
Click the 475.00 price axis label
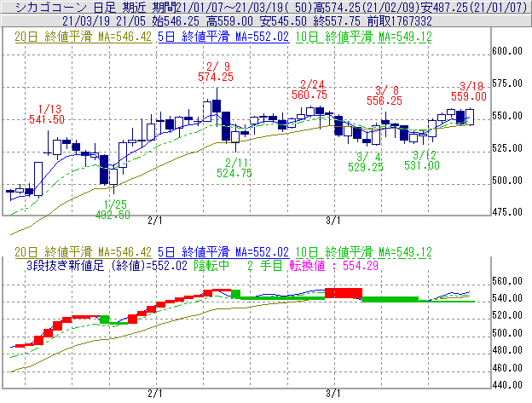[x=507, y=212]
